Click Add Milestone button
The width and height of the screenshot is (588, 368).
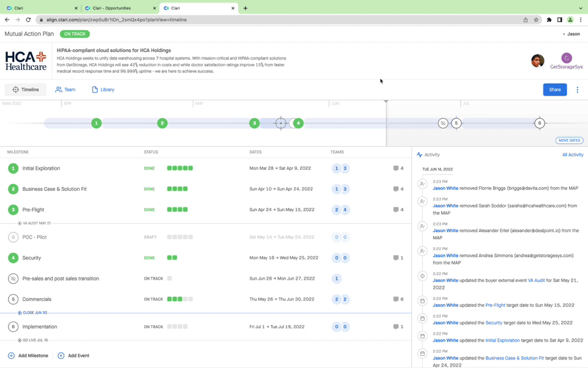[28, 356]
